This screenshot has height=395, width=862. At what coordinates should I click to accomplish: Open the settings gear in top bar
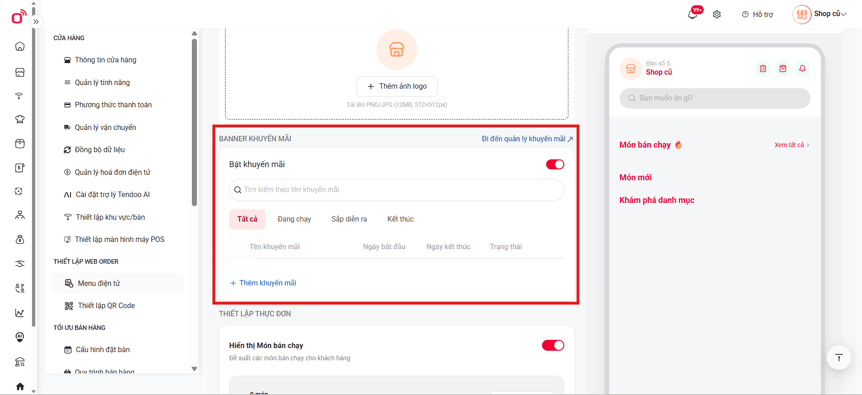[x=717, y=14]
